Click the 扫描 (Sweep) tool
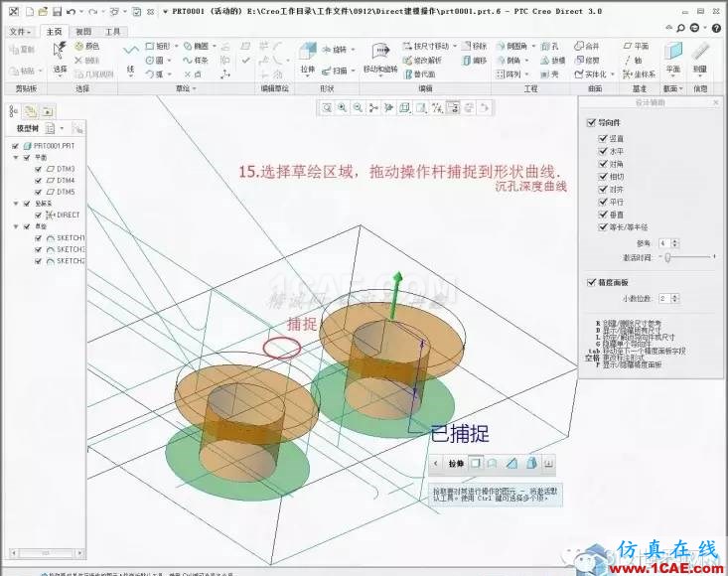The width and height of the screenshot is (728, 576). (335, 71)
